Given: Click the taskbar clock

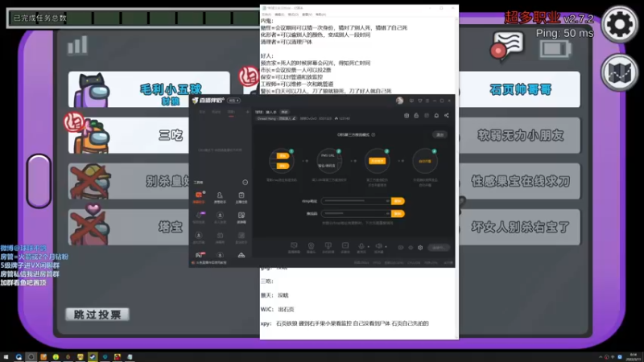Looking at the screenshot, I should [634, 357].
